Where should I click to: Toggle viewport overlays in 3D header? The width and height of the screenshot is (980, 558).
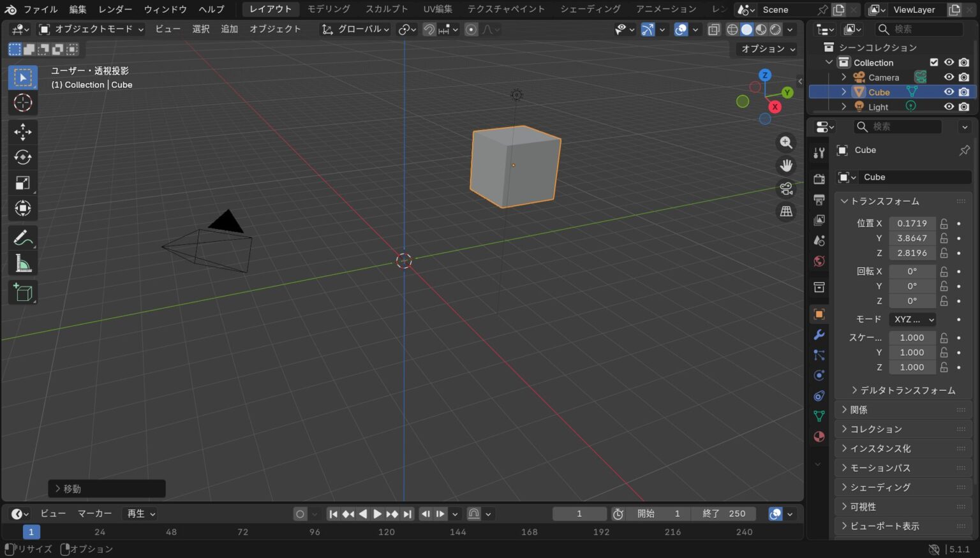(x=681, y=29)
